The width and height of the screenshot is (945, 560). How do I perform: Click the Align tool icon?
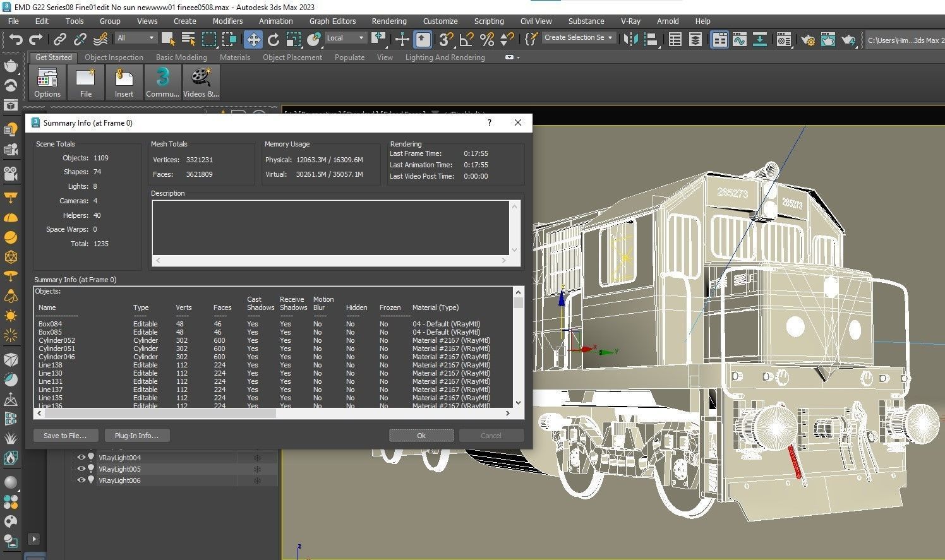pyautogui.click(x=651, y=40)
